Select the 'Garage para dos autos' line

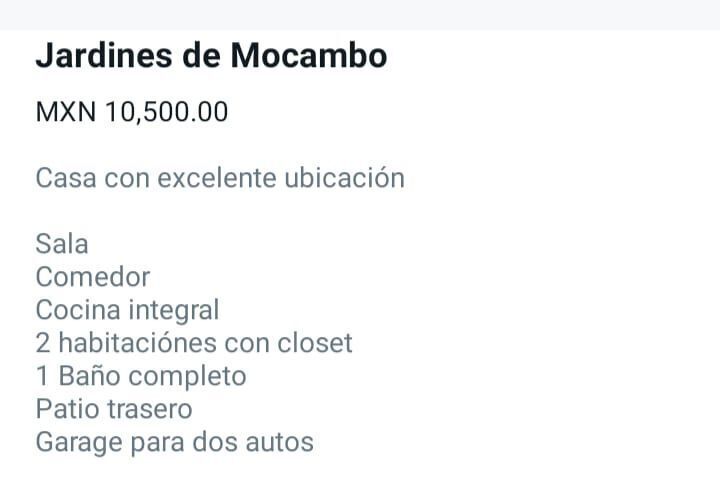click(174, 443)
